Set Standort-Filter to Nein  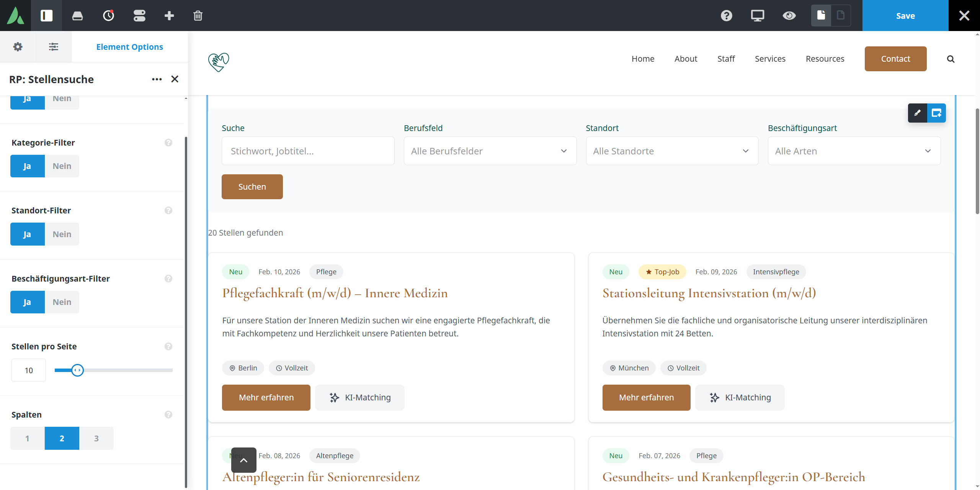pyautogui.click(x=62, y=234)
